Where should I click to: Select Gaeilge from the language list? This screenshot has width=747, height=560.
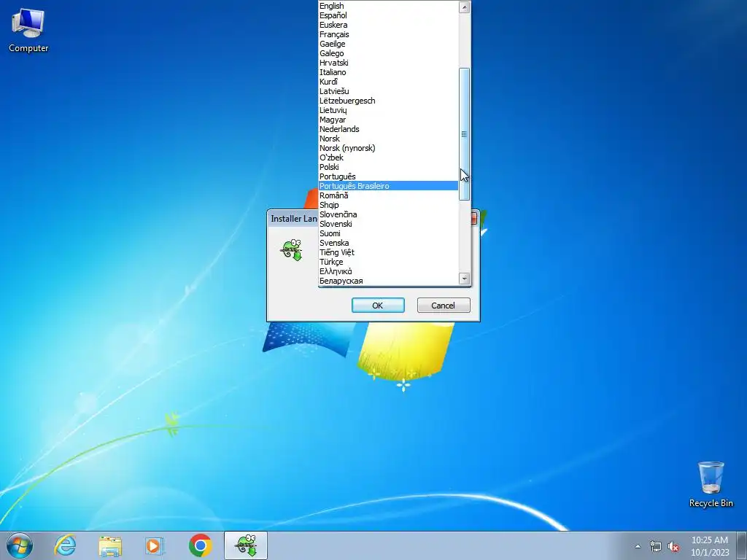pyautogui.click(x=388, y=44)
